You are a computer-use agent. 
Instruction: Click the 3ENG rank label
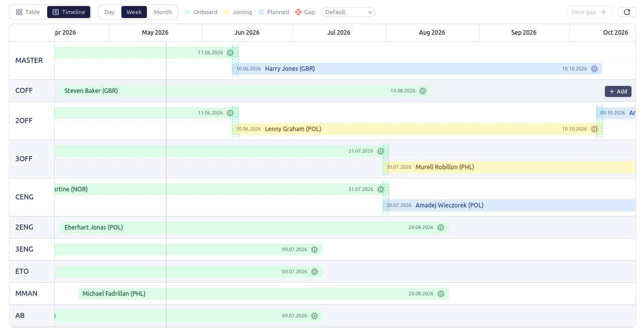25,250
